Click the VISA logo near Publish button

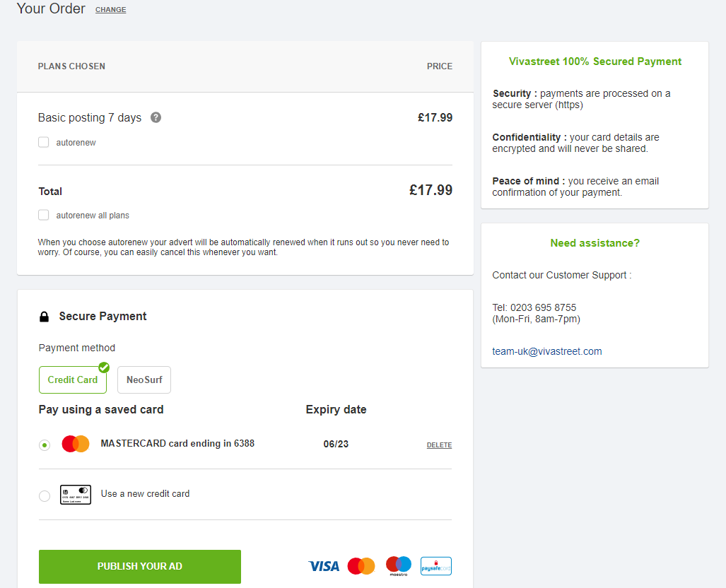(x=324, y=566)
